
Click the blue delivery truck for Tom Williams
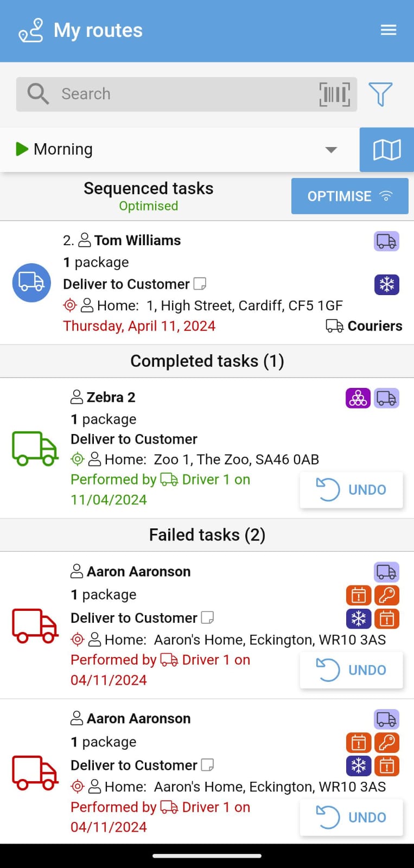pos(31,283)
